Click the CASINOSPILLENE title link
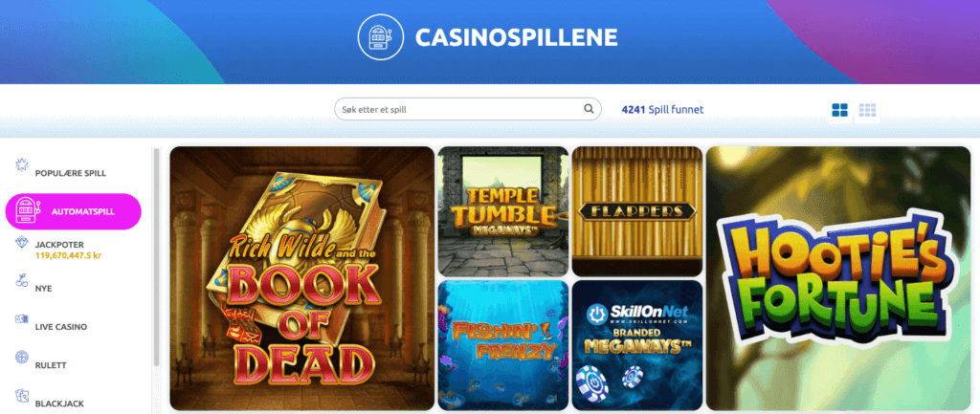The height and width of the screenshot is (414, 980). click(x=516, y=37)
